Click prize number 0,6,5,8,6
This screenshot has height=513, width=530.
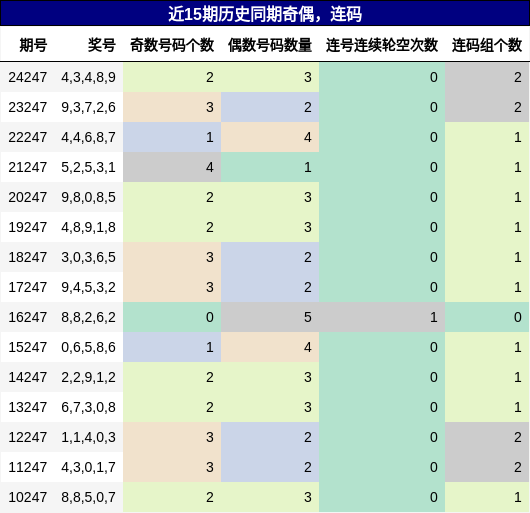point(89,347)
